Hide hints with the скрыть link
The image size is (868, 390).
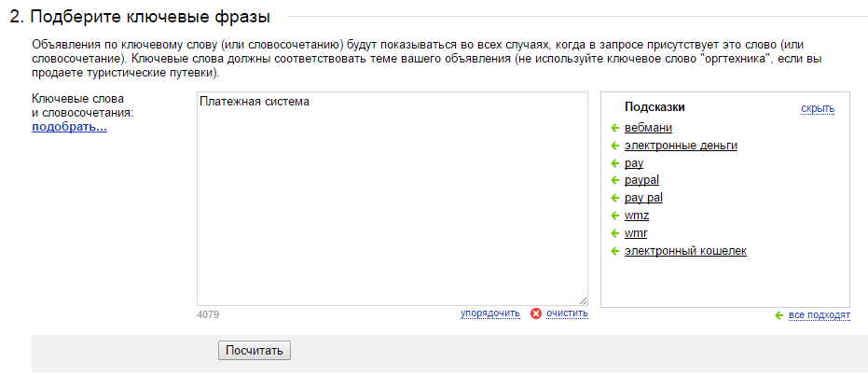click(x=818, y=108)
